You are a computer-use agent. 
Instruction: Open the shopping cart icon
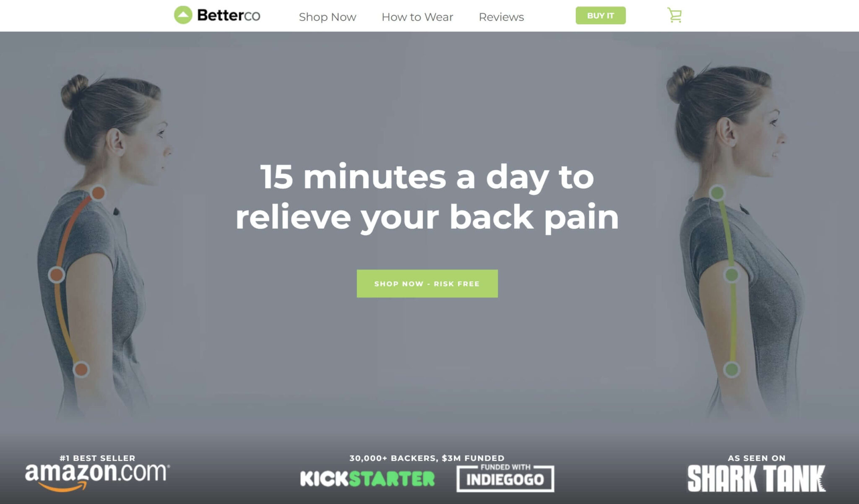(x=674, y=16)
